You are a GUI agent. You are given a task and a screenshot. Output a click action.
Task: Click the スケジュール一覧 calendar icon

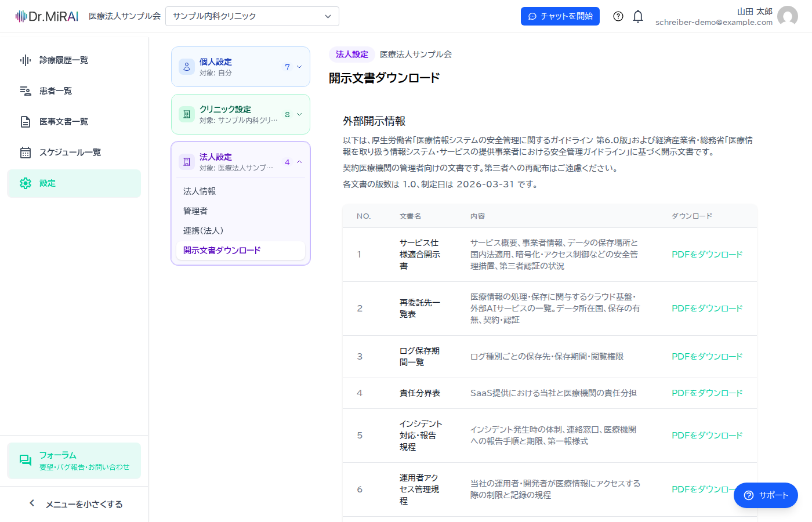(x=26, y=153)
